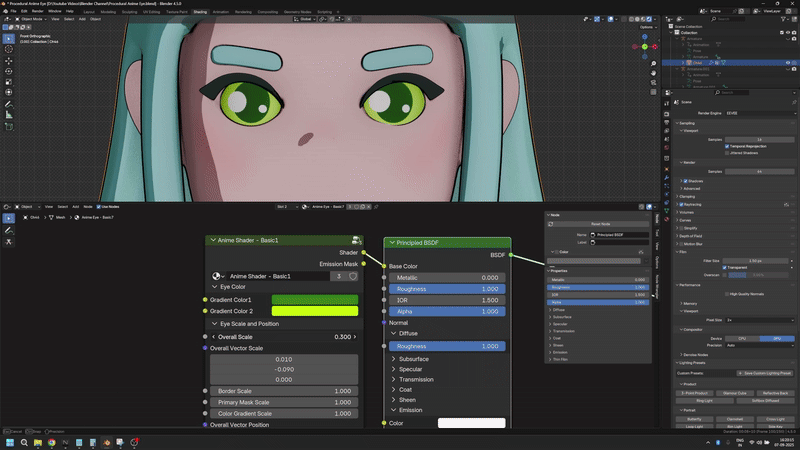Viewport: 800px width, 450px height.
Task: Select the Transform tool in the 3D viewport toolbar
Action: click(9, 92)
